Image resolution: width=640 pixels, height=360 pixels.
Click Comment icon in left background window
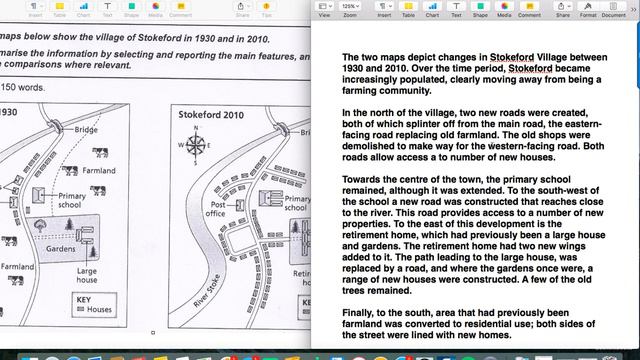coord(180,9)
